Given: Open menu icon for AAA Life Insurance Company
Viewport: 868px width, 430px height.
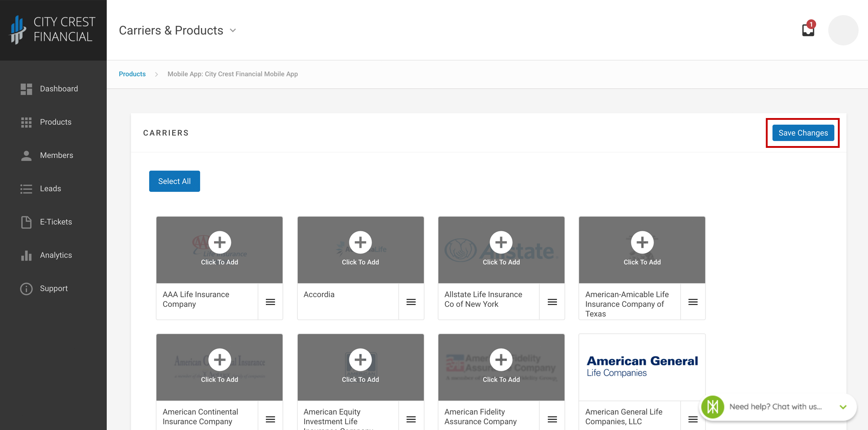Looking at the screenshot, I should pos(270,302).
